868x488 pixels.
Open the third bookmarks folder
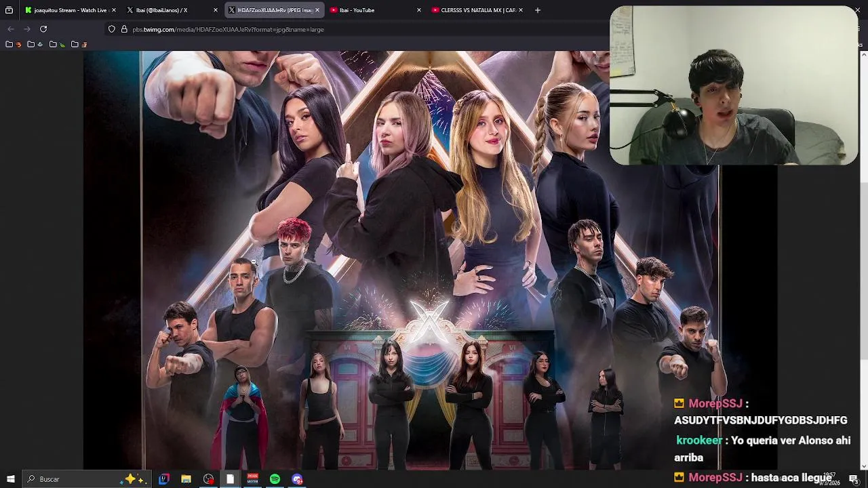pos(57,44)
